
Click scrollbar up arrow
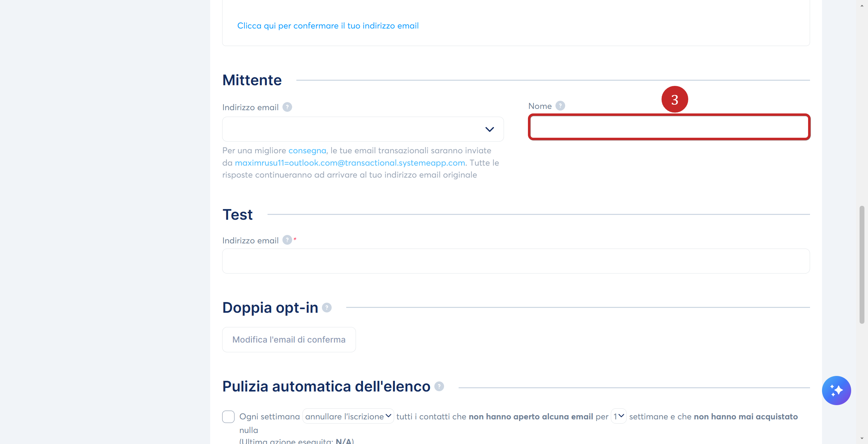(862, 6)
